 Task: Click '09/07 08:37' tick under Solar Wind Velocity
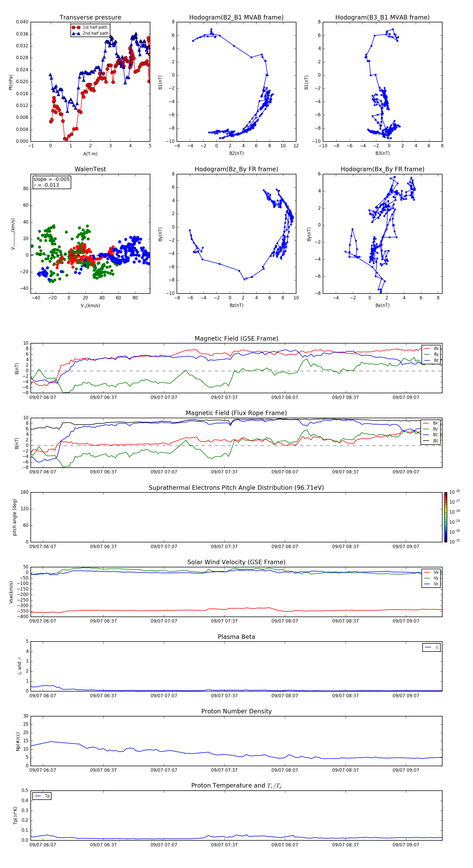point(345,621)
